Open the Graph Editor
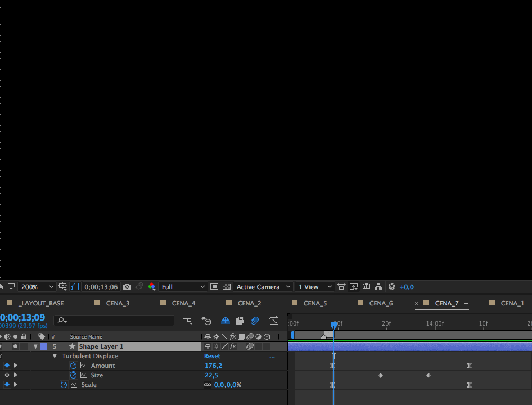 [274, 321]
